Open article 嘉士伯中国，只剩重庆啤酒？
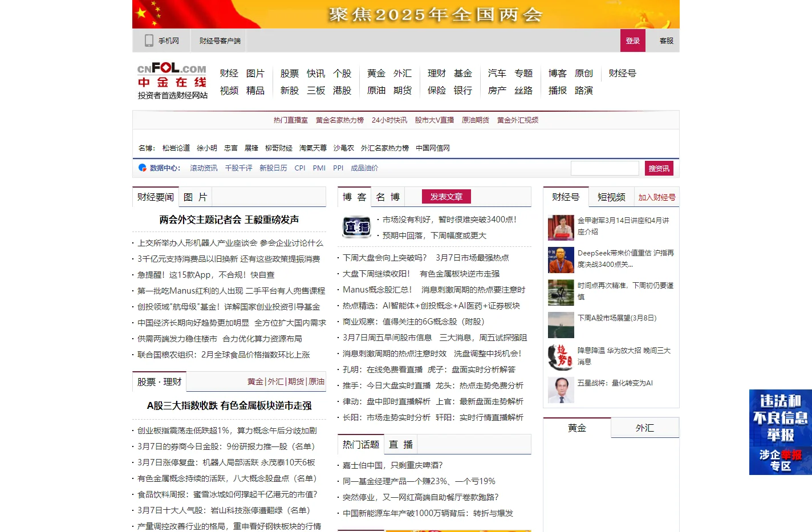Image resolution: width=812 pixels, height=532 pixels. (392, 465)
